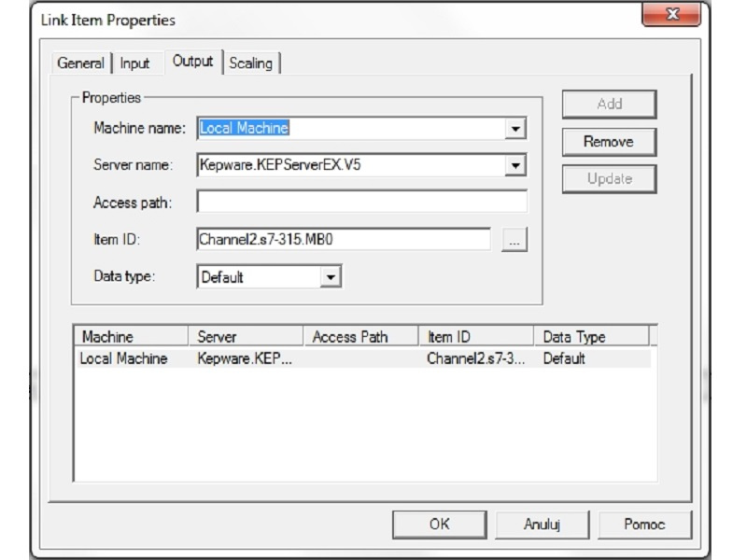This screenshot has width=747, height=560.
Task: Open the Server name dropdown list
Action: coord(515,165)
